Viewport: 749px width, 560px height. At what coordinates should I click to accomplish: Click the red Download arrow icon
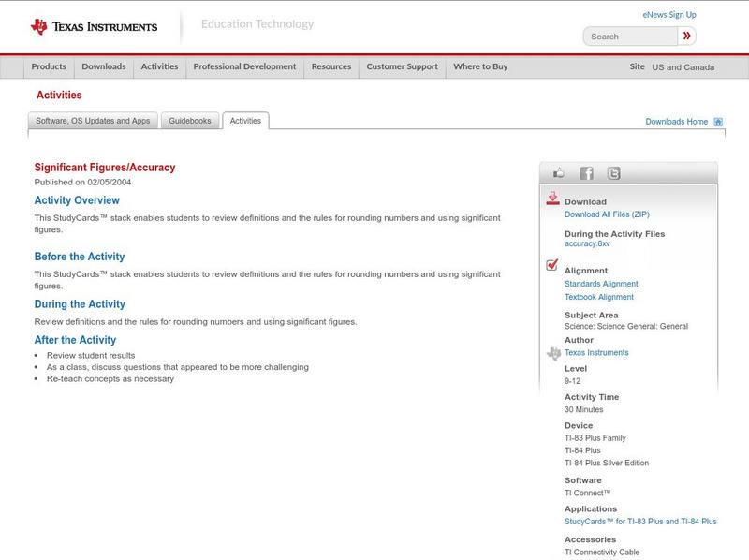[x=552, y=199]
